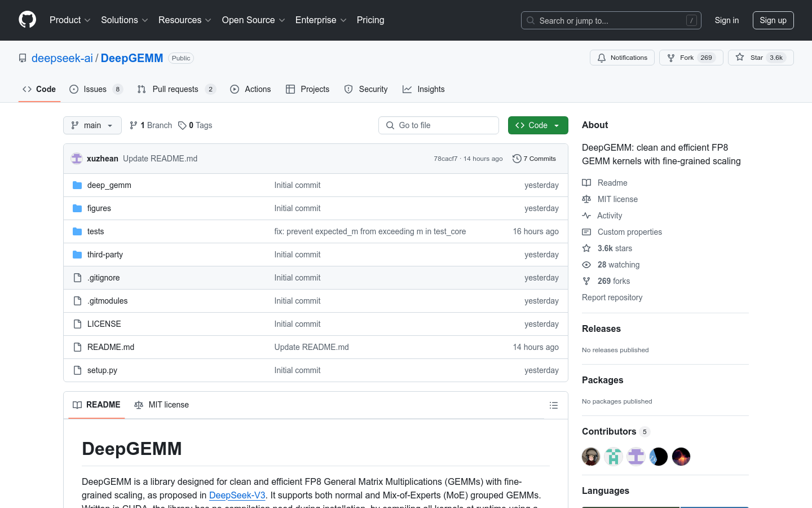
Task: Open the setup.py file
Action: tap(103, 370)
